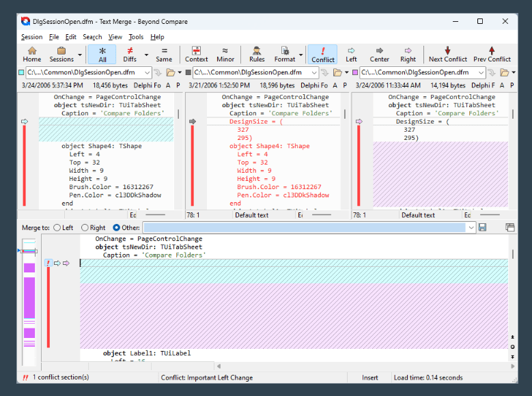Open the Session menu
This screenshot has width=532, height=396.
(31, 37)
